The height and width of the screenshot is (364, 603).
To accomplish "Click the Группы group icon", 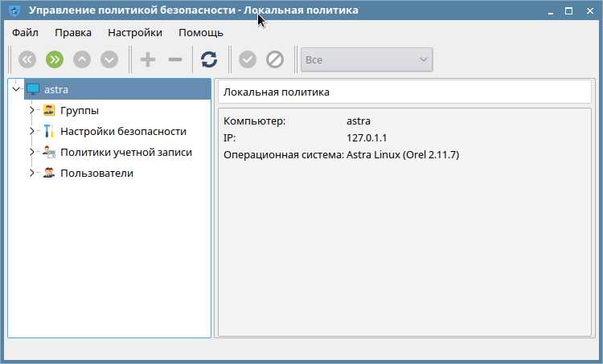I will coord(49,110).
